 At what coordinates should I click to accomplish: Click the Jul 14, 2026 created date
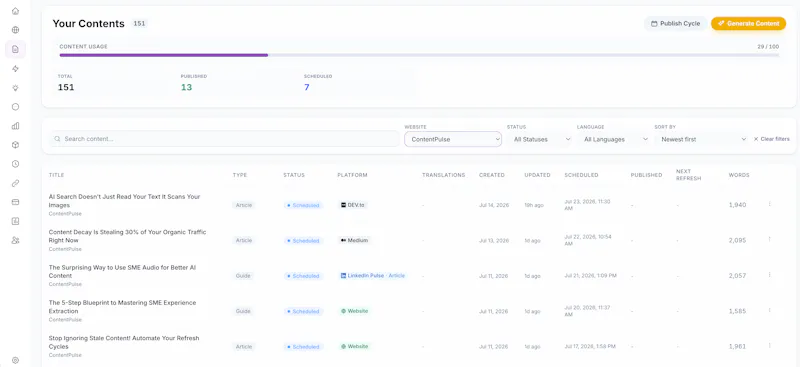click(493, 205)
